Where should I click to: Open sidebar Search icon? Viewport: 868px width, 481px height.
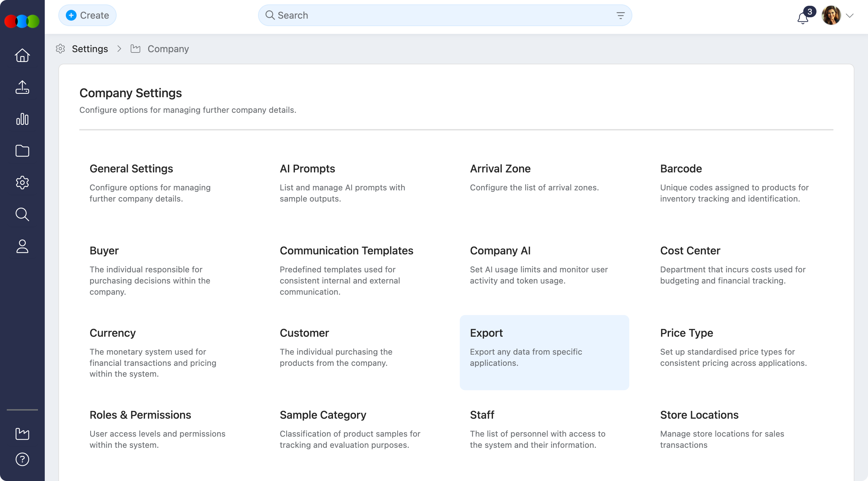click(x=22, y=214)
